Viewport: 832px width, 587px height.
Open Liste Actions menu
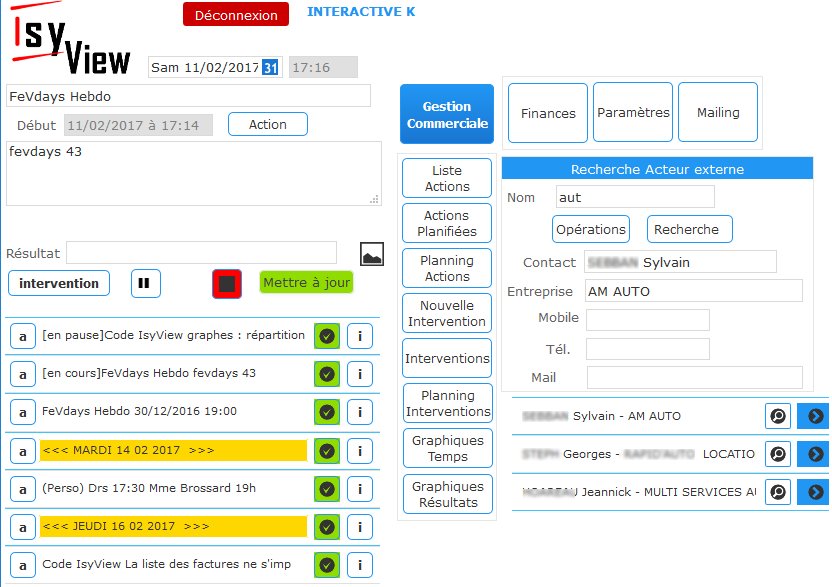tap(447, 178)
